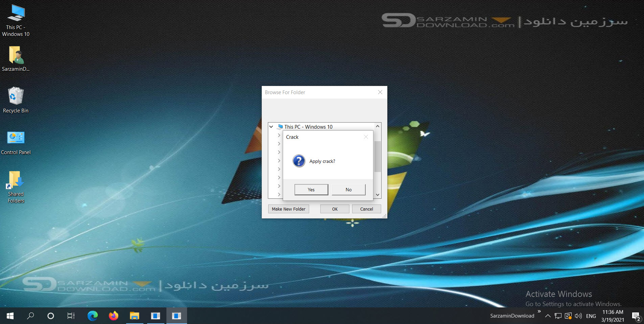Click Yes to apply crack
The image size is (644, 324).
tap(311, 190)
